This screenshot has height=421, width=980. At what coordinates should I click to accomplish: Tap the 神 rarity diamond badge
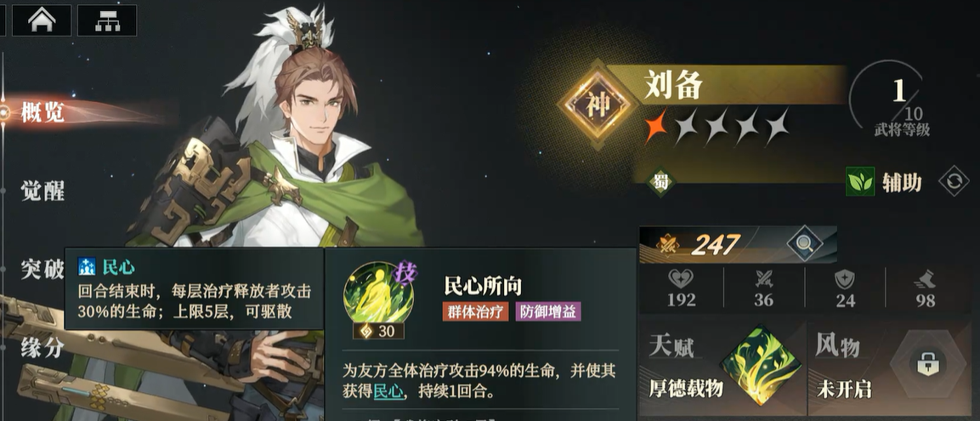click(594, 105)
